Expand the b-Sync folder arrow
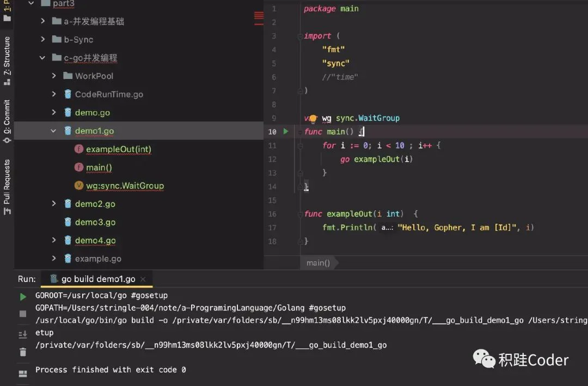Screen dimensions: 588x386 pyautogui.click(x=43, y=39)
